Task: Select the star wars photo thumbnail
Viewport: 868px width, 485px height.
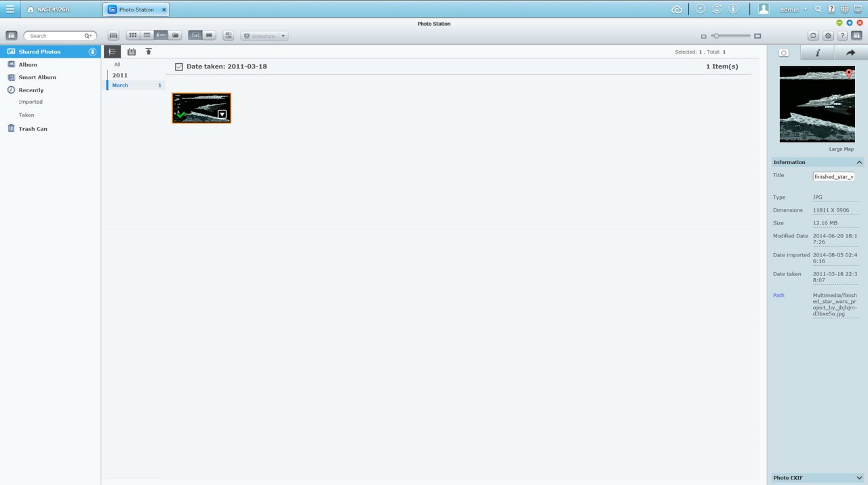Action: point(201,108)
